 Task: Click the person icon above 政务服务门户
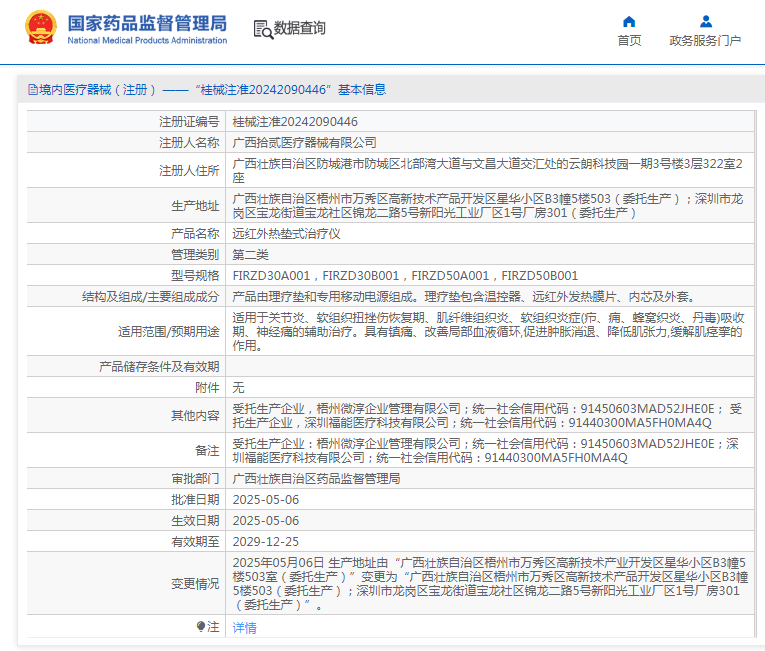pyautogui.click(x=705, y=21)
